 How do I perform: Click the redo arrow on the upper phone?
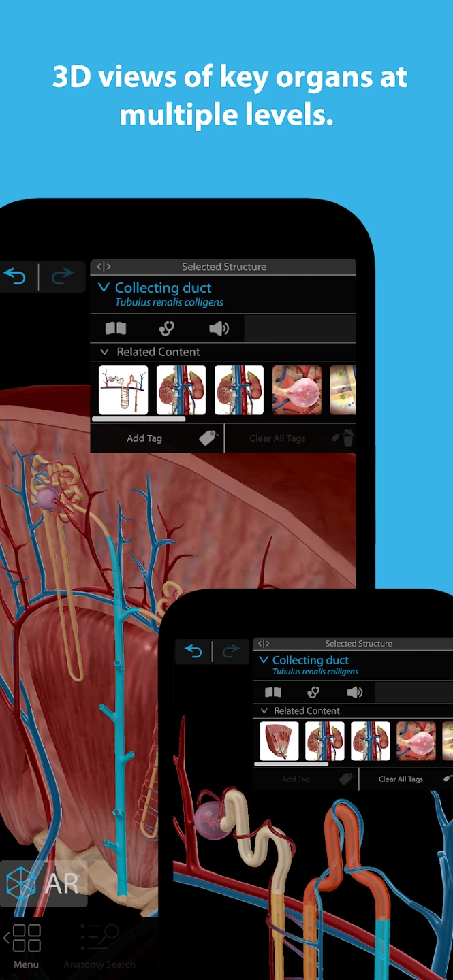[x=62, y=276]
